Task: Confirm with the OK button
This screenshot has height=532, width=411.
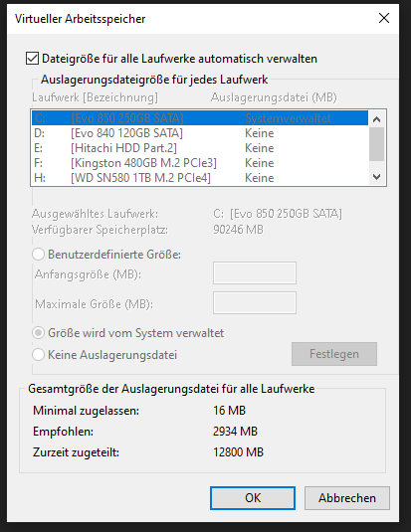Action: [253, 498]
